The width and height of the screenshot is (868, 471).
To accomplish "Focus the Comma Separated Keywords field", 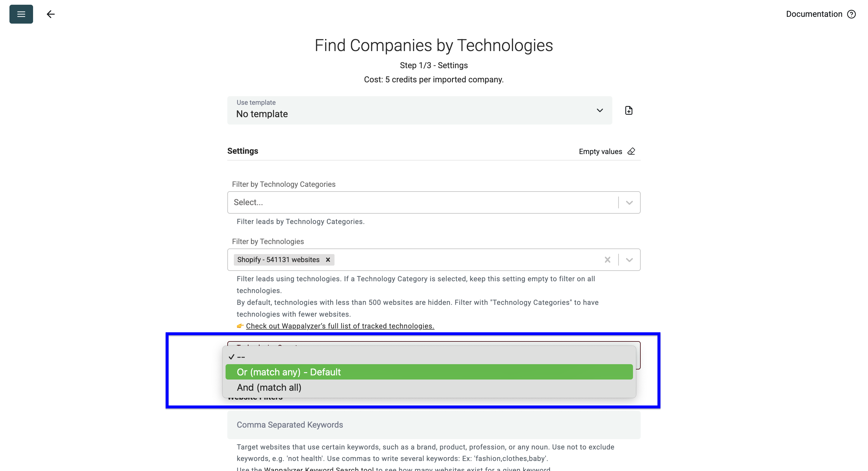I will point(433,425).
